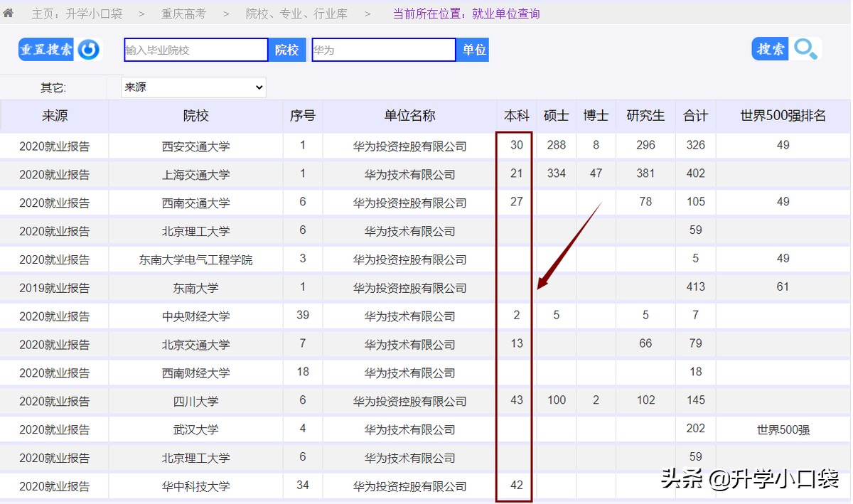
Task: Click the blue circular refresh icon
Action: [88, 49]
